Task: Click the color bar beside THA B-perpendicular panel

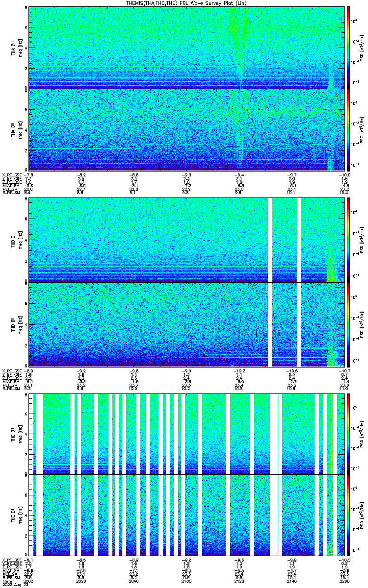Action: pyautogui.click(x=348, y=48)
